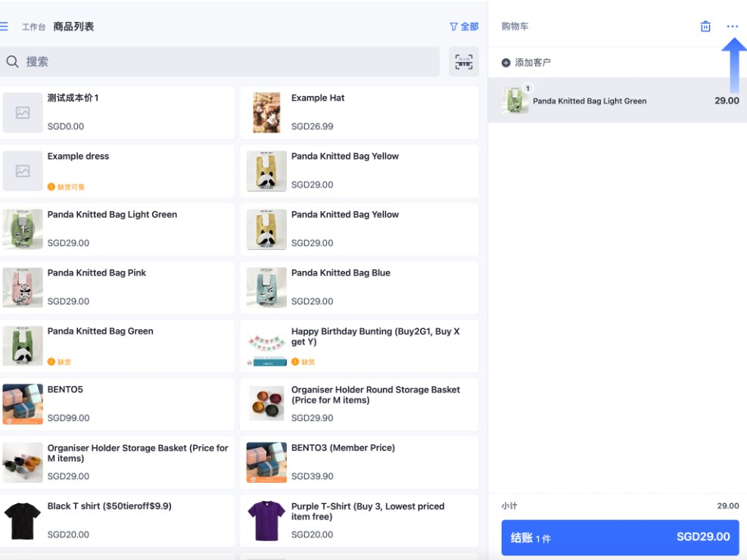This screenshot has height=560, width=747.
Task: Select Panda Knitted Bag Blue product
Action: 359,288
